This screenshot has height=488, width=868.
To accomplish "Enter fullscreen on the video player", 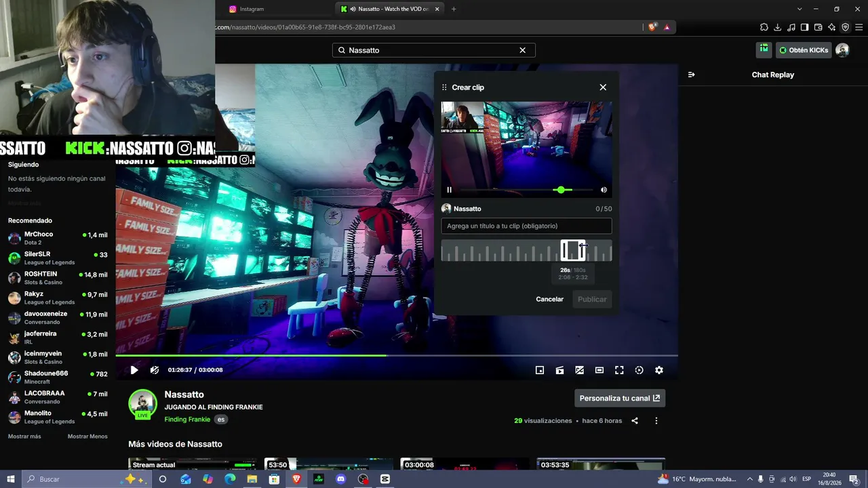I will [x=619, y=370].
